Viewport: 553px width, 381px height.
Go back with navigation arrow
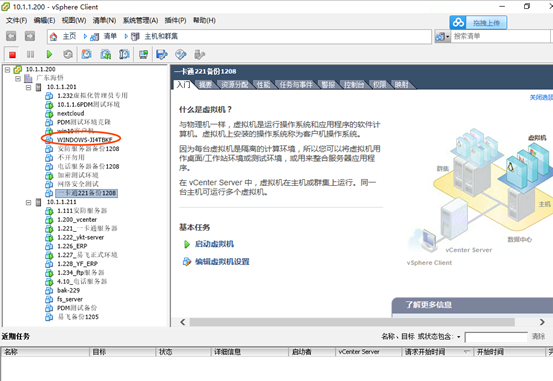pyautogui.click(x=11, y=36)
